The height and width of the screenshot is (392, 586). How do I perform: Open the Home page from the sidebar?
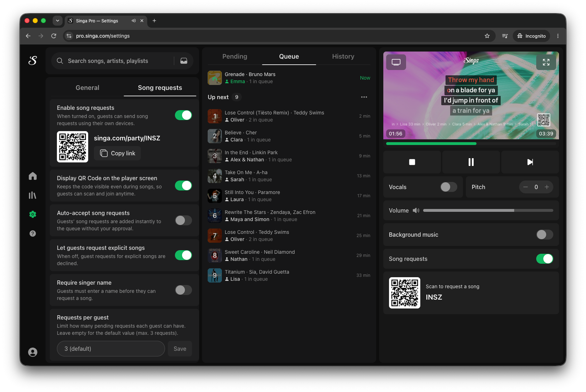(33, 176)
